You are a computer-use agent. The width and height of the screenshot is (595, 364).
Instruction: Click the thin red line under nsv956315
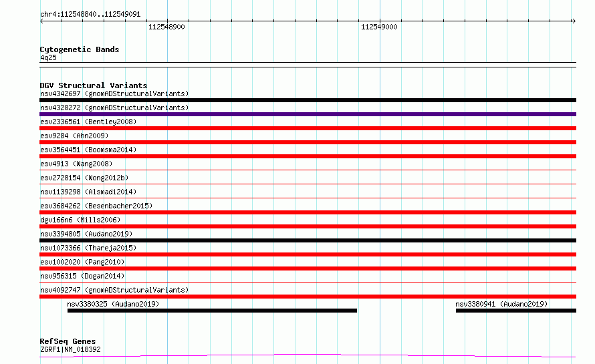coord(308,282)
